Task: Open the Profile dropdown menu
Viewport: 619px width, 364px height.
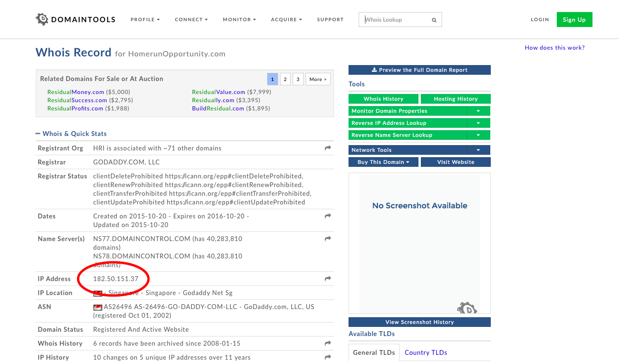Action: click(x=145, y=20)
